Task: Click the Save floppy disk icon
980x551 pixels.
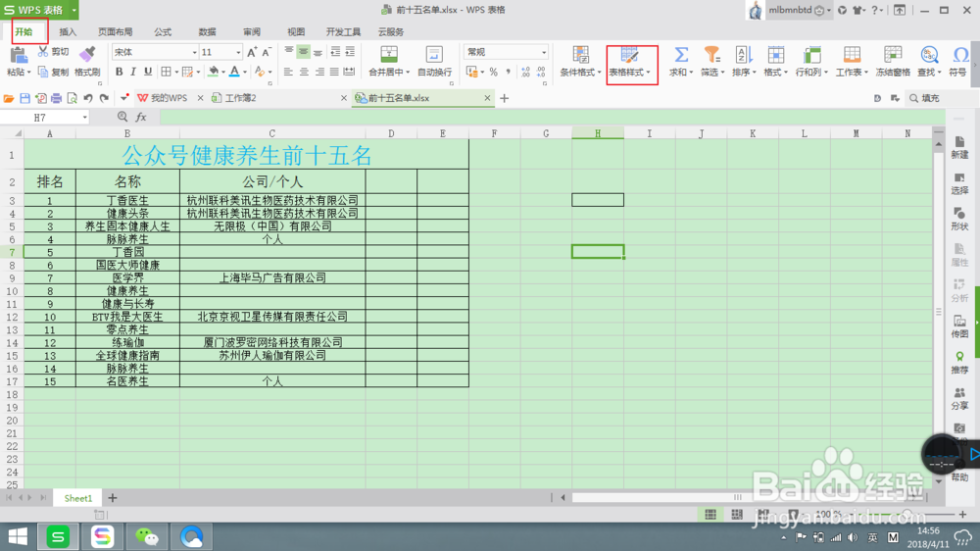Action: 25,98
